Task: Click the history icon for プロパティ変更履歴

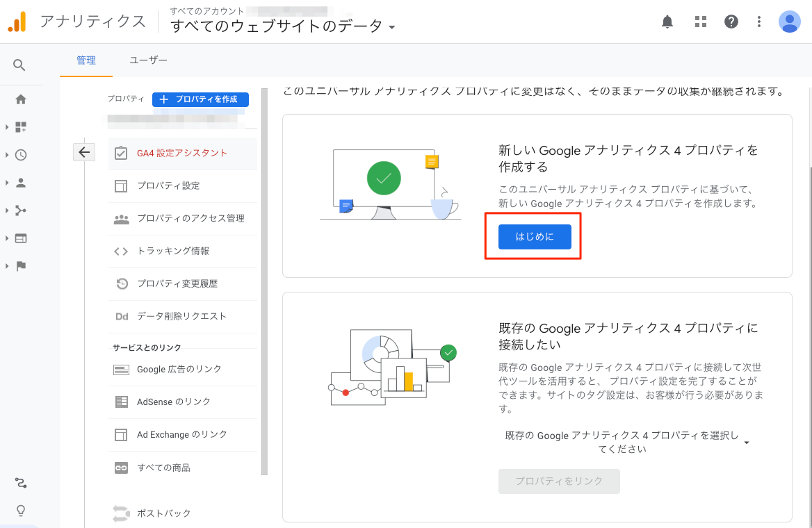Action: point(122,283)
